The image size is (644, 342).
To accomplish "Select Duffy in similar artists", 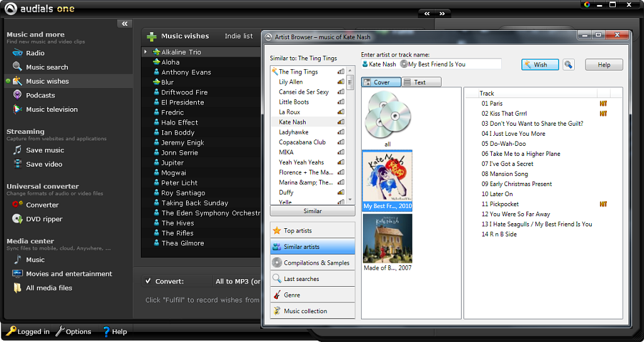I will 286,192.
